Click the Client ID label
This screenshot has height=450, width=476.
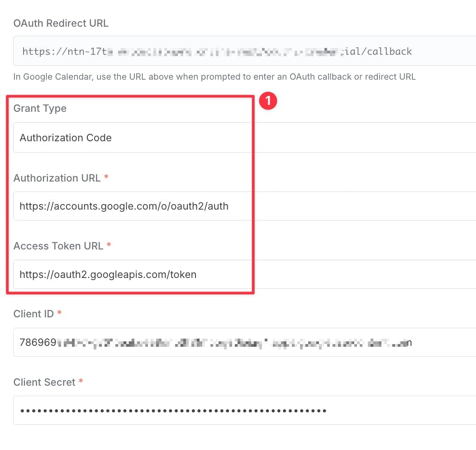33,314
